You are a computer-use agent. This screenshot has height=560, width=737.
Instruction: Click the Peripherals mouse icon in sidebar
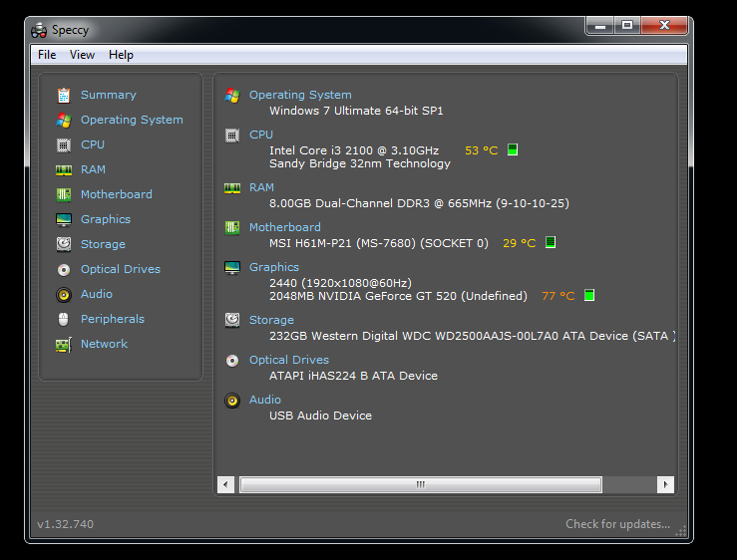coord(64,320)
